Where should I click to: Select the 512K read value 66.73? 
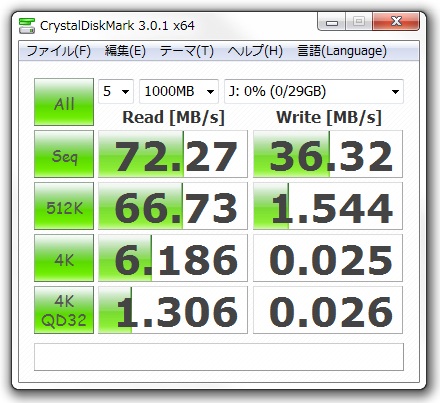tap(173, 206)
